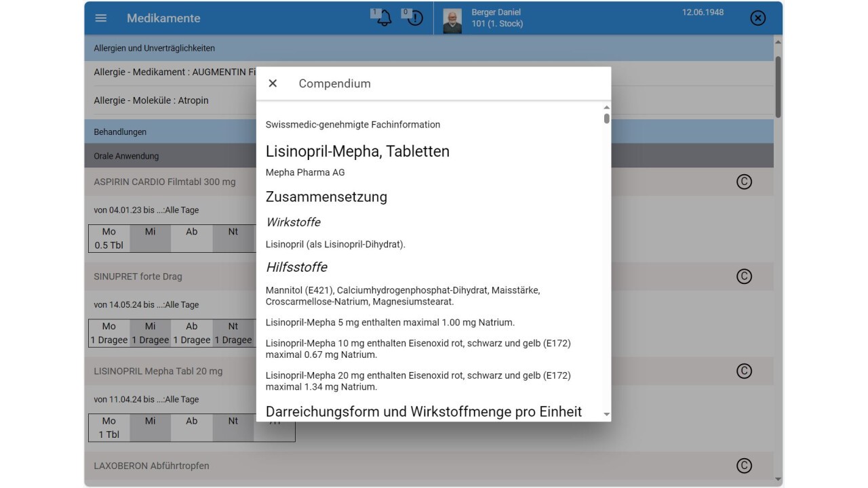Click the Behandlungen section header
This screenshot has width=868, height=488.
pyautogui.click(x=429, y=131)
